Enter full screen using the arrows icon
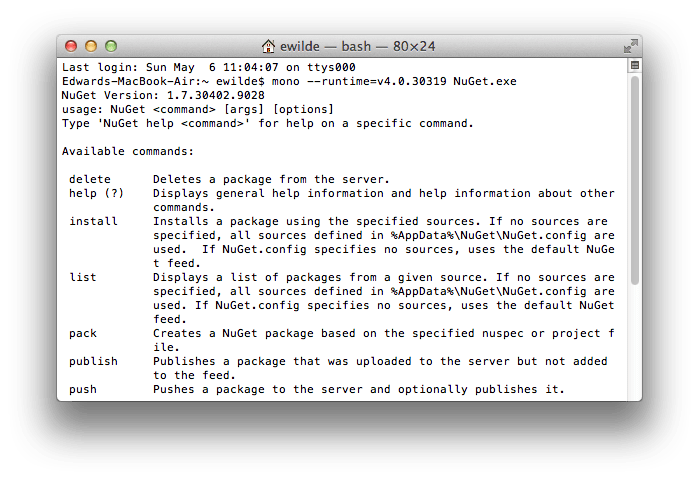Screen dimensions: 699x480 [630, 46]
